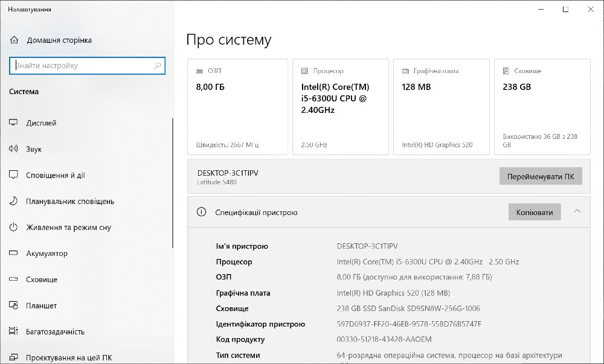Click the Багатозадачність sidebar icon
The width and height of the screenshot is (604, 364).
point(13,331)
